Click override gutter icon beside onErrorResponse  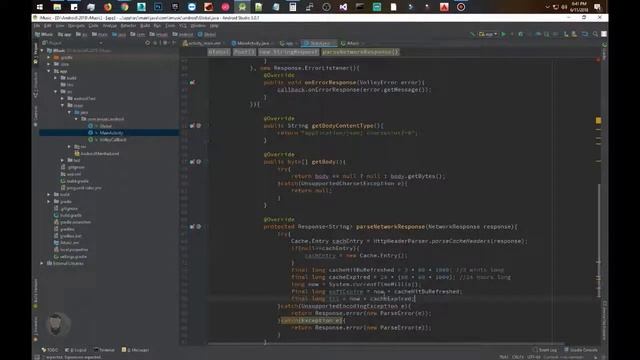click(192, 82)
